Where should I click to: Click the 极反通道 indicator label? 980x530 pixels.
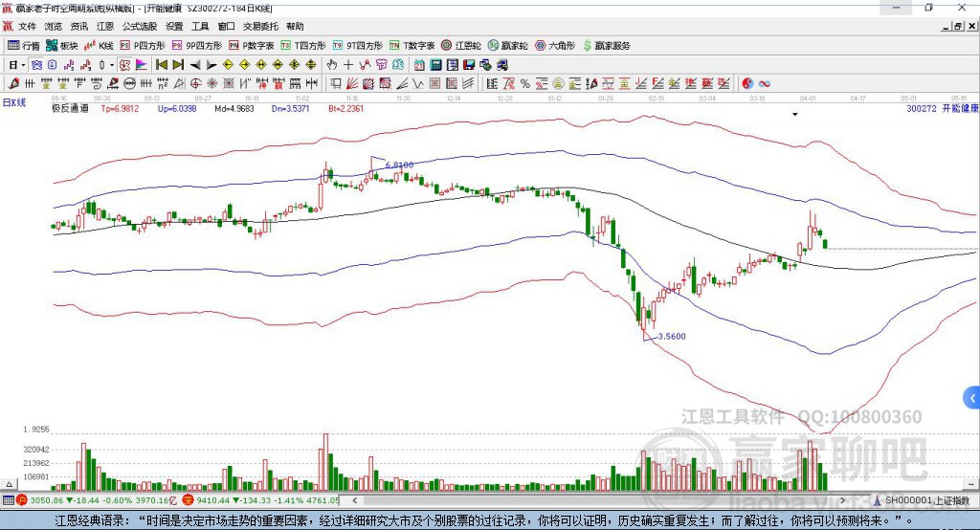point(70,108)
